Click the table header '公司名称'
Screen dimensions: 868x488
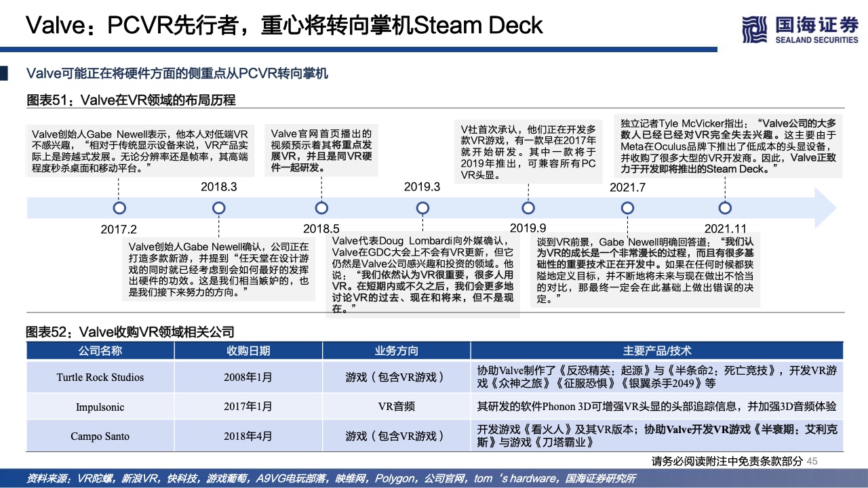[x=100, y=350]
